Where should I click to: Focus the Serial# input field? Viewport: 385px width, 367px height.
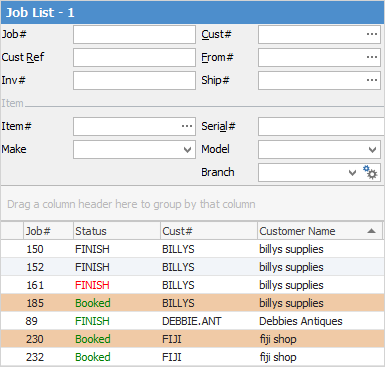pyautogui.click(x=321, y=126)
